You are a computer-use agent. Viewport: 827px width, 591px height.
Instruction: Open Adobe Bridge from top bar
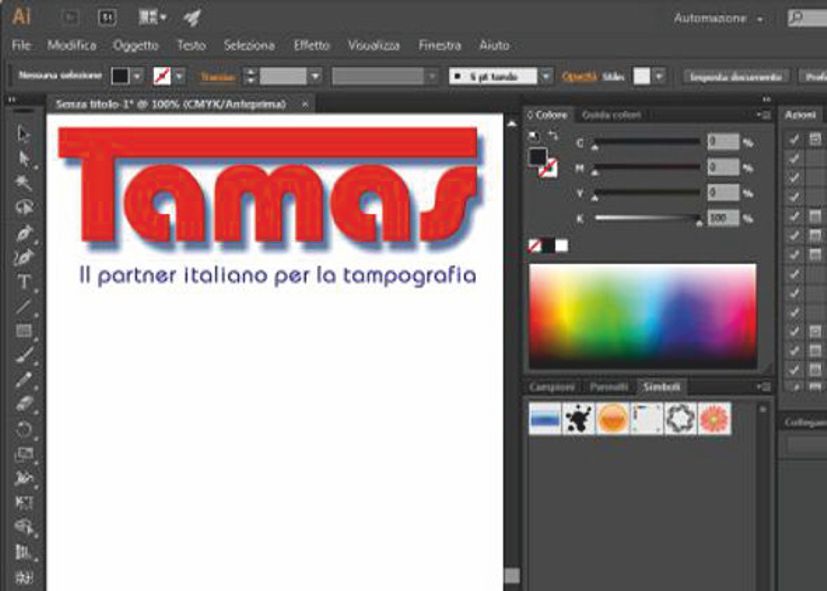(70, 18)
